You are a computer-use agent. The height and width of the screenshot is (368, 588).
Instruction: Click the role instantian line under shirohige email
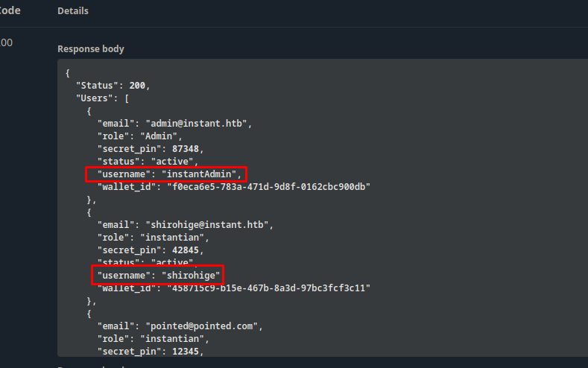pyautogui.click(x=153, y=237)
